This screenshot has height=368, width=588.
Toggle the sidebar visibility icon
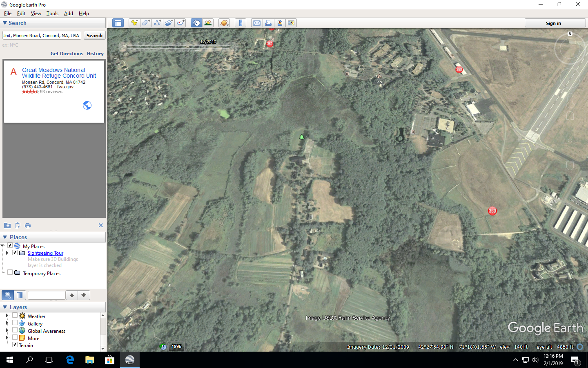click(118, 23)
